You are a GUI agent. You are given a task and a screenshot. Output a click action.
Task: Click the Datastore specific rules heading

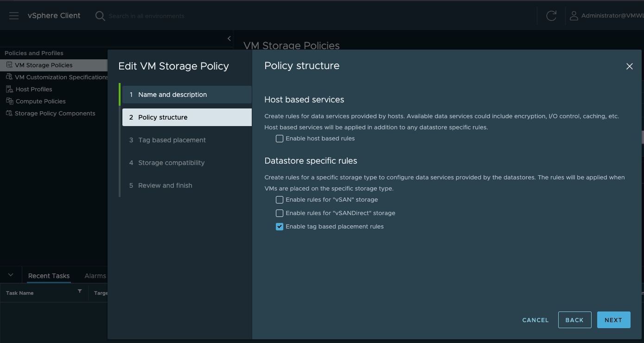click(x=311, y=161)
